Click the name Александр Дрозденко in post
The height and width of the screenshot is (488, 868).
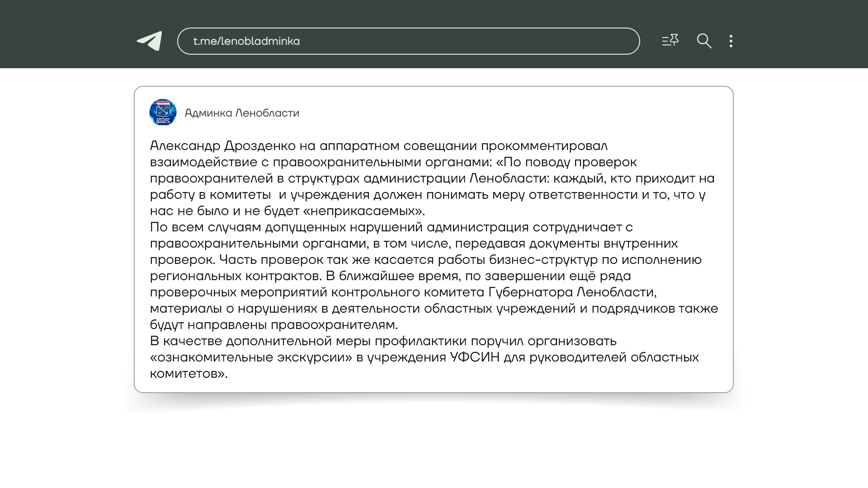click(x=223, y=146)
